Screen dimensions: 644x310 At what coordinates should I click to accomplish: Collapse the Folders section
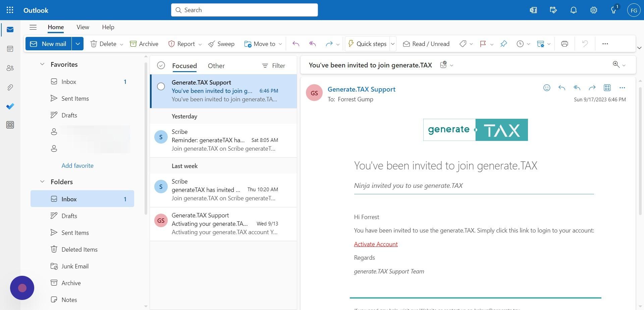coord(42,182)
